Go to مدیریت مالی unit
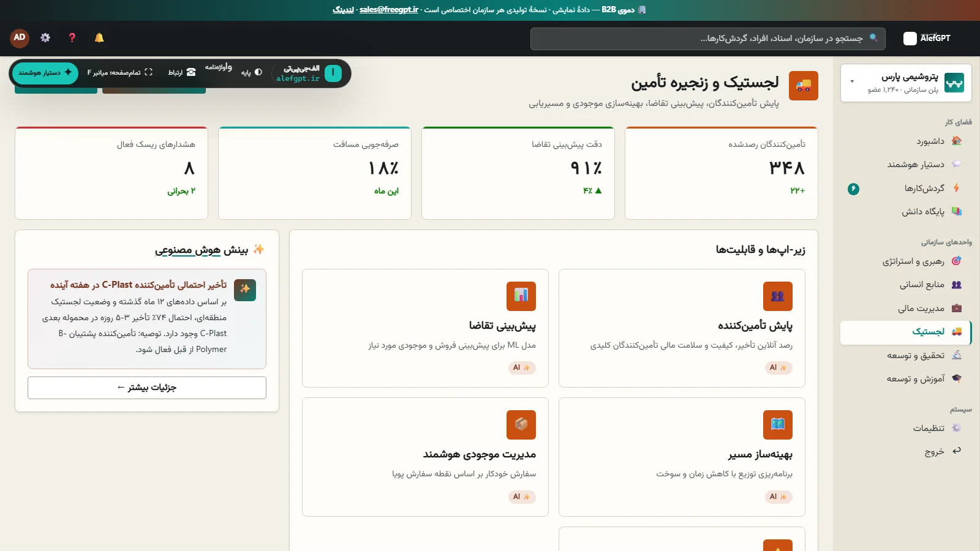The image size is (980, 551). tap(906, 309)
